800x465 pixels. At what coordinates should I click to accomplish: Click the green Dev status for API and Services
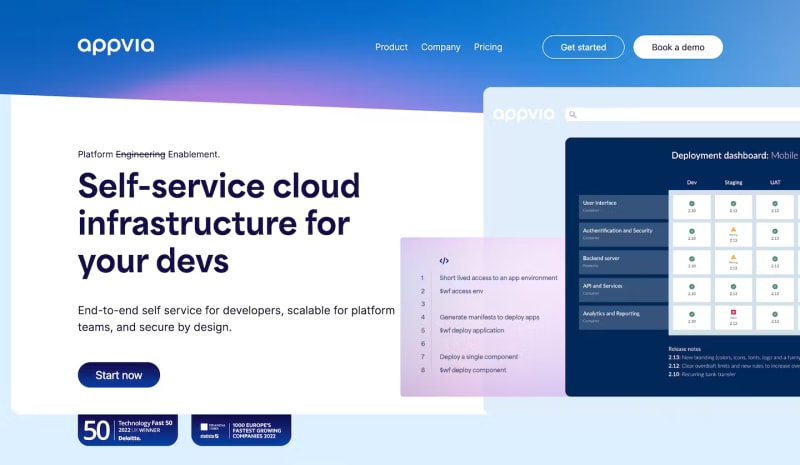(692, 289)
